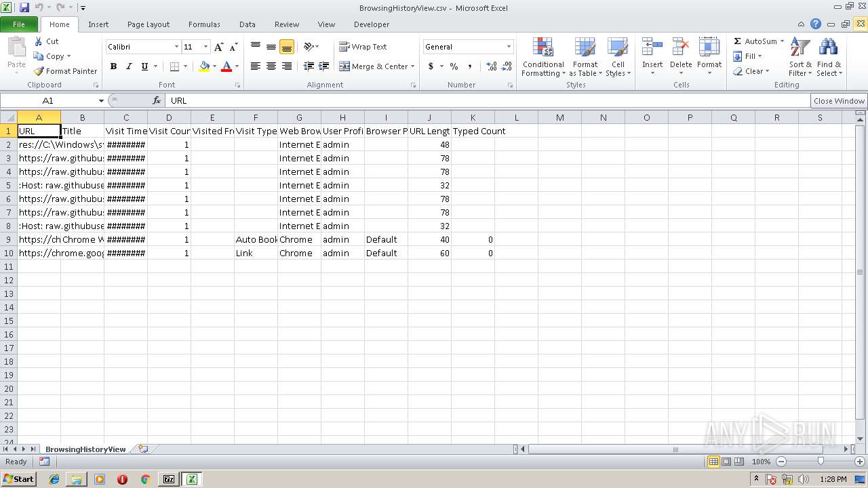Switch to the Data tab
Image resolution: width=868 pixels, height=488 pixels.
click(x=248, y=24)
